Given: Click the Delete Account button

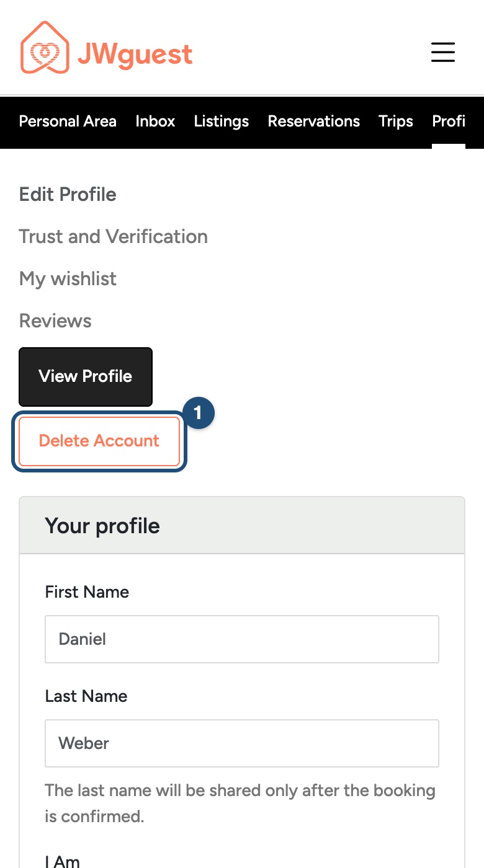Looking at the screenshot, I should 99,441.
